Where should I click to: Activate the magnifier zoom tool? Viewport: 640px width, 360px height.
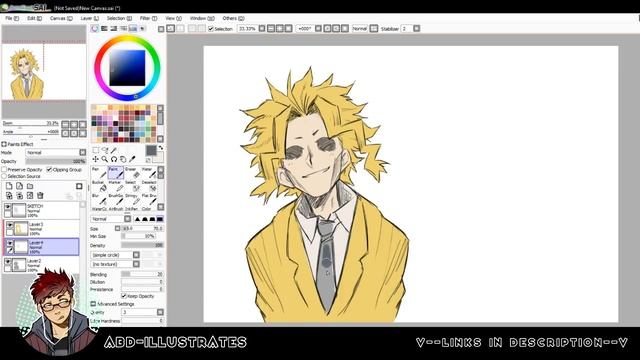click(105, 159)
